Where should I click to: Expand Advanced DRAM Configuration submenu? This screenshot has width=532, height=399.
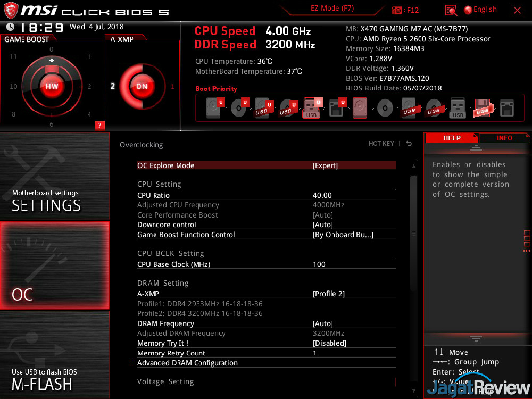click(x=187, y=363)
